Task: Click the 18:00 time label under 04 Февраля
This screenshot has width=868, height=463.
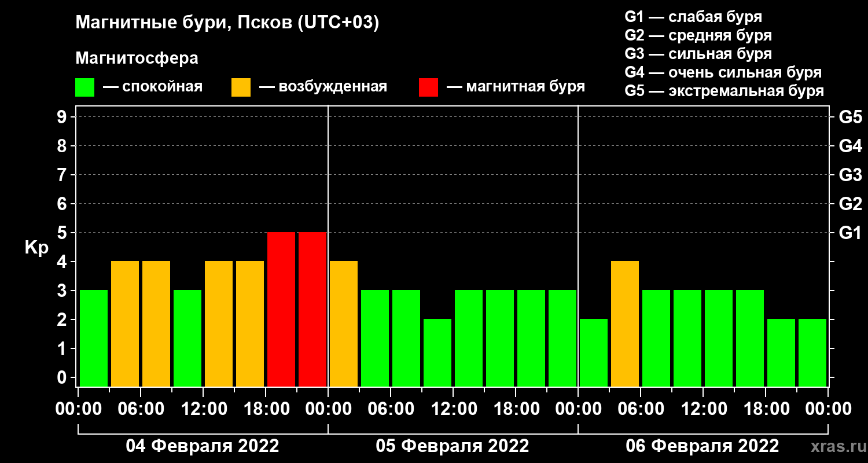Action: pos(266,409)
